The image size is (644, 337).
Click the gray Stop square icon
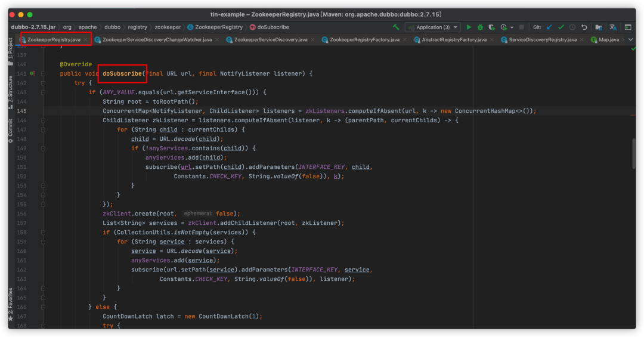point(522,27)
